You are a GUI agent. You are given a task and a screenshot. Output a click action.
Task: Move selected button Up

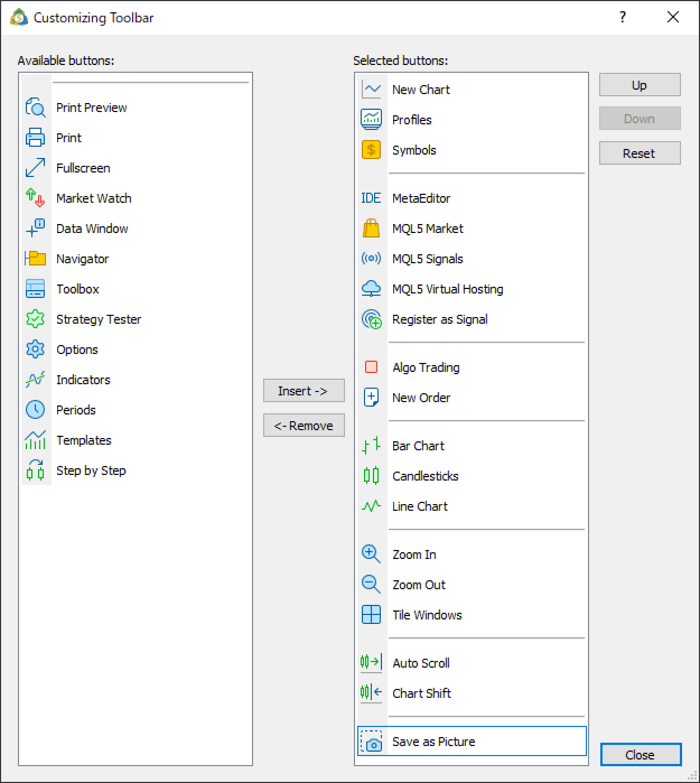(640, 85)
